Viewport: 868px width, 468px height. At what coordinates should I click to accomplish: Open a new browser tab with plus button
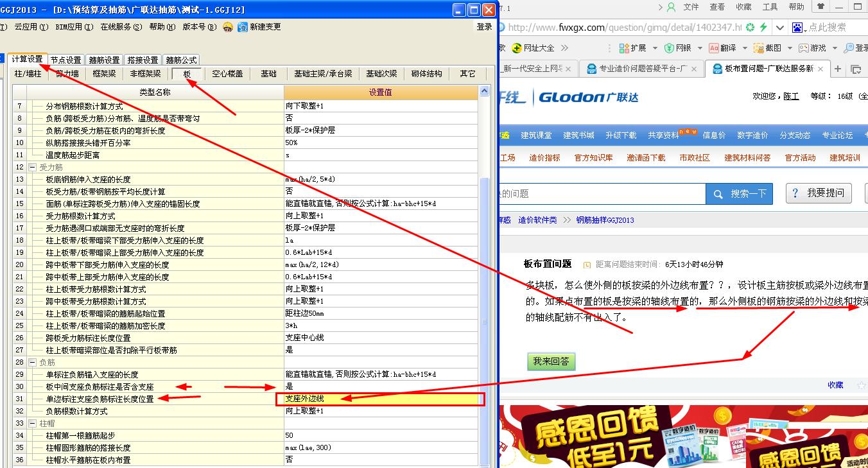[837, 69]
